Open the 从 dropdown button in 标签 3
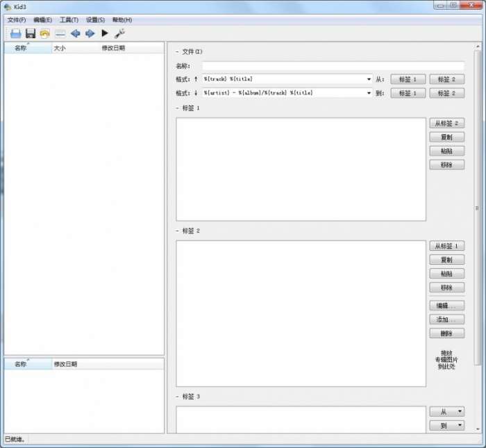 pos(447,412)
